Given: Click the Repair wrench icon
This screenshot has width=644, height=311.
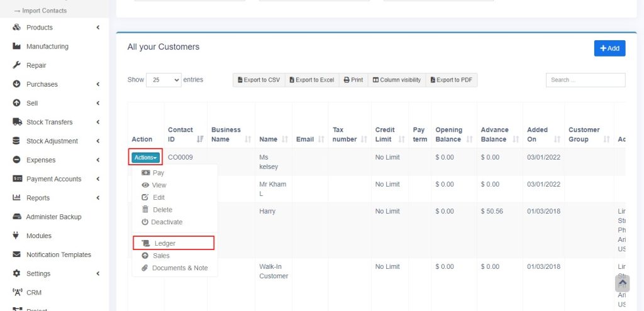Looking at the screenshot, I should [17, 65].
